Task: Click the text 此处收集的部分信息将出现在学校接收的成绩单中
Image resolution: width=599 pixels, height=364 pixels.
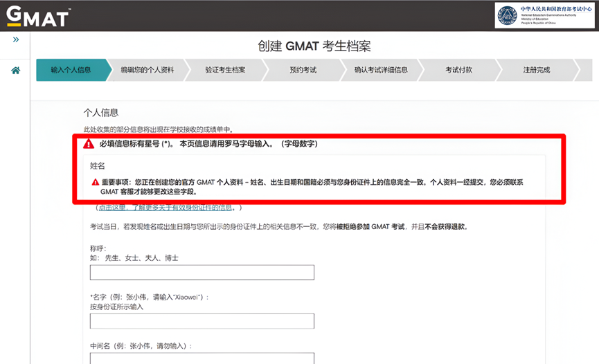Action: [157, 129]
